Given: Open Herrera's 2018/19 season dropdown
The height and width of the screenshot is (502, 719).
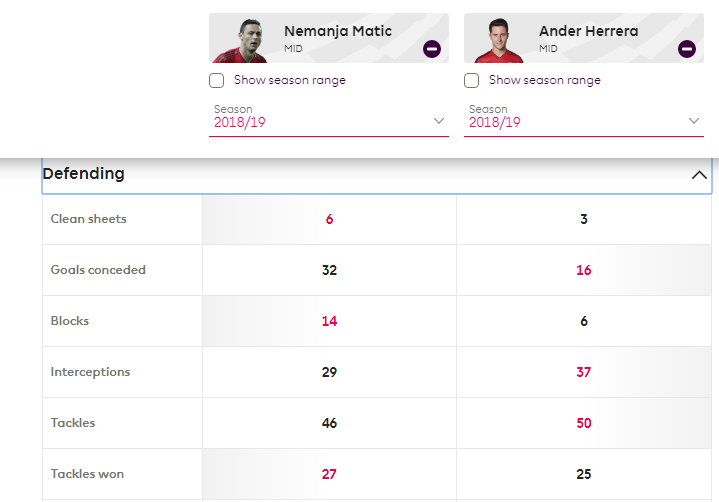Looking at the screenshot, I should pos(584,121).
